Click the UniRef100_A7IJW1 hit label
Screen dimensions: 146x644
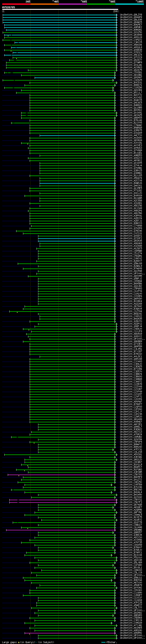tap(131, 625)
